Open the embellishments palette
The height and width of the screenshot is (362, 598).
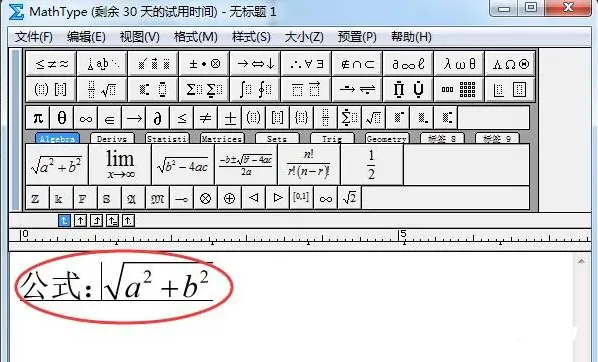tap(153, 64)
